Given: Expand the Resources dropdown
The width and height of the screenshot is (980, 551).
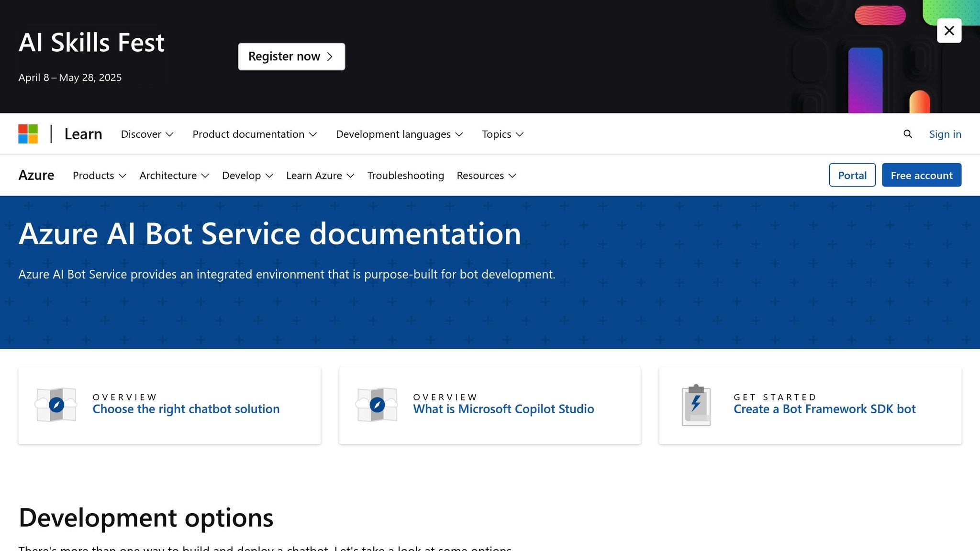Looking at the screenshot, I should pyautogui.click(x=486, y=176).
